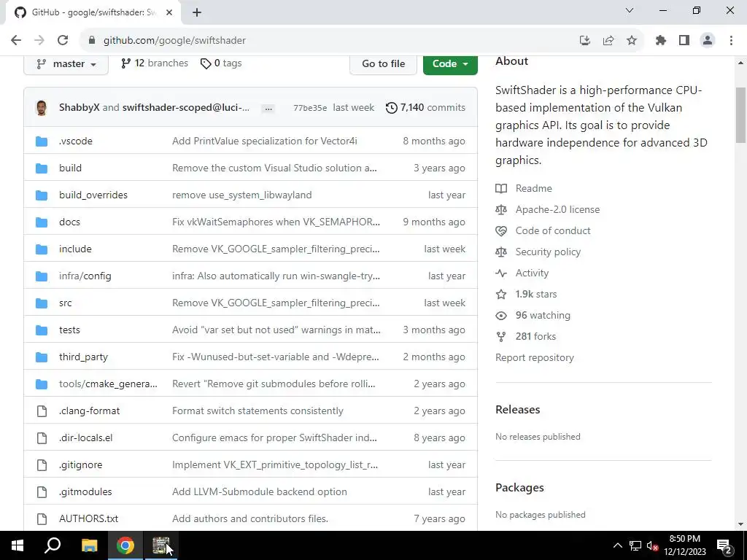The width and height of the screenshot is (747, 560).
Task: Open the third_party folder
Action: point(83,357)
